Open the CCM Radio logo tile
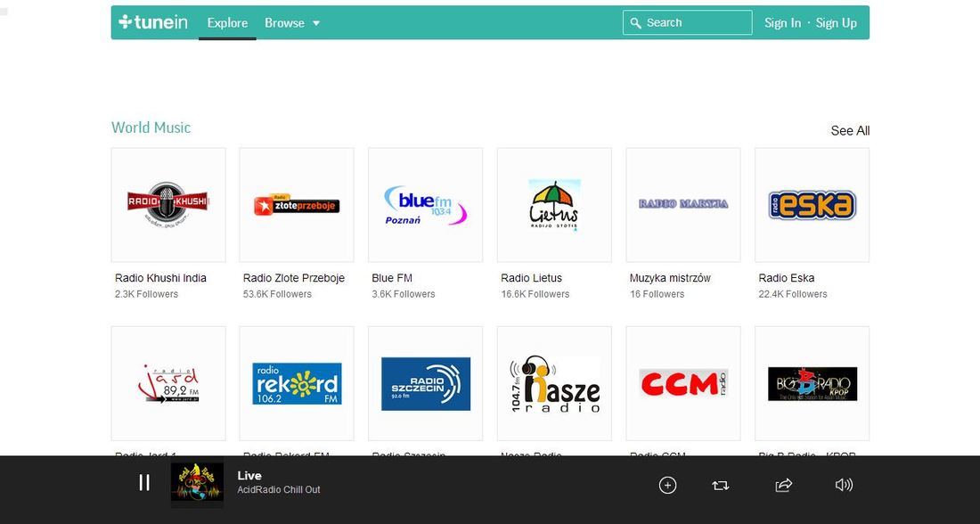The width and height of the screenshot is (980, 524). coord(683,383)
